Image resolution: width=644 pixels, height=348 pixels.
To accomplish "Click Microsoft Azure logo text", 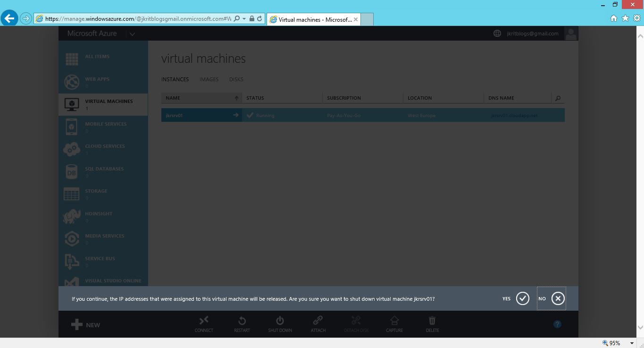I will pos(92,34).
